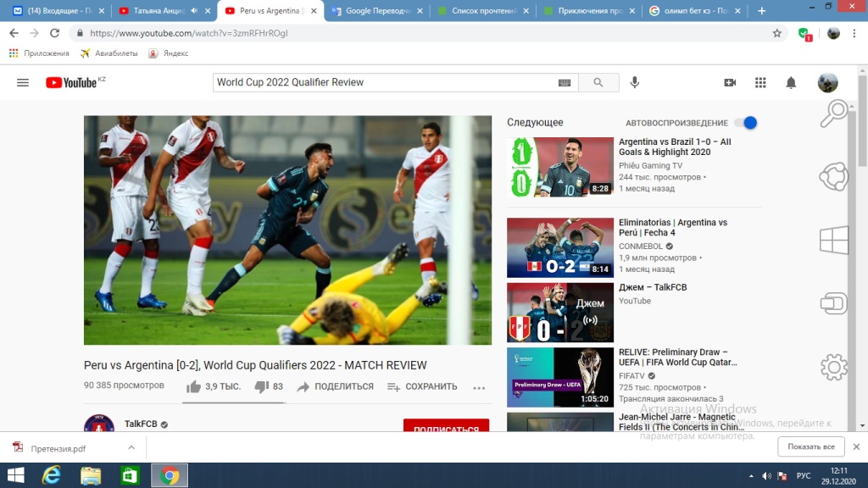Open the YouTube account avatar menu
This screenshot has height=488, width=868.
[x=827, y=82]
